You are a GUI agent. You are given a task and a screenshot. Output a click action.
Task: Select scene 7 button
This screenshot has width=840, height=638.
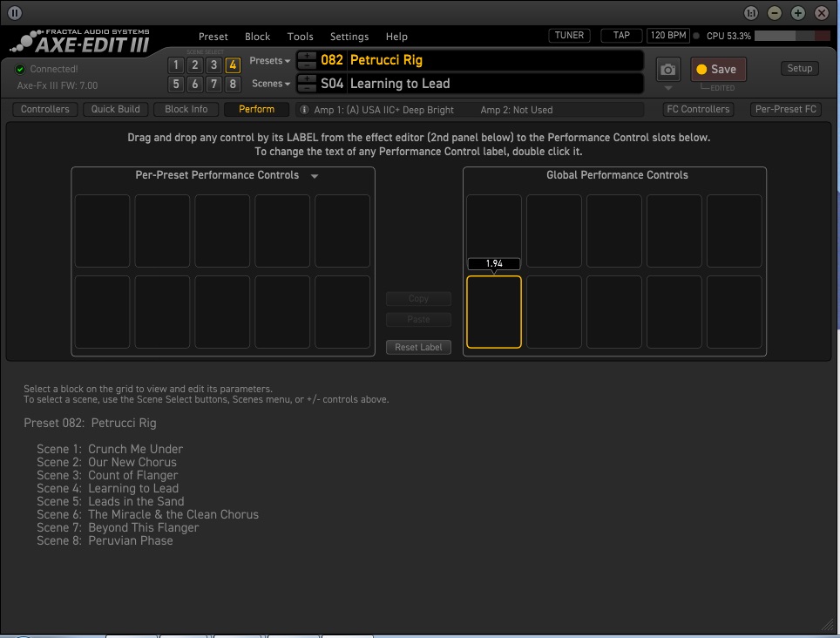(x=213, y=84)
